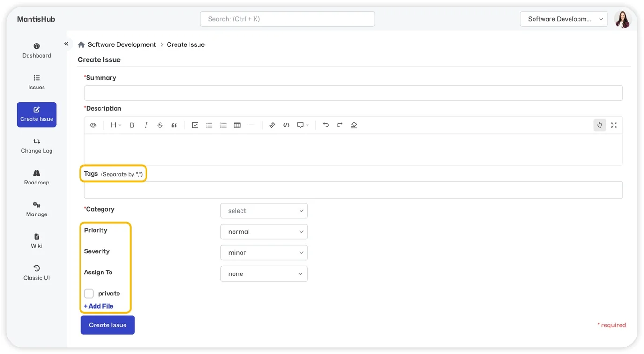This screenshot has height=354, width=644.
Task: Click into the Summary input field
Action: click(353, 93)
